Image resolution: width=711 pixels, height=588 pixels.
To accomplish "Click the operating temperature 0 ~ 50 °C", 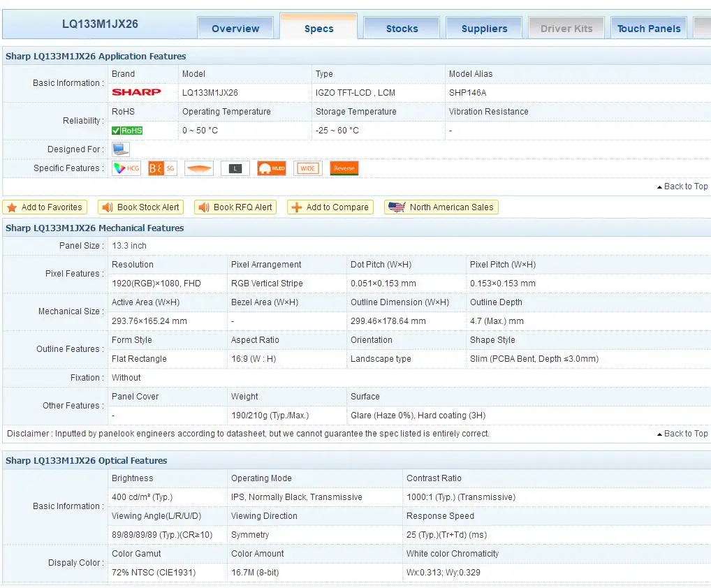I will tap(200, 131).
